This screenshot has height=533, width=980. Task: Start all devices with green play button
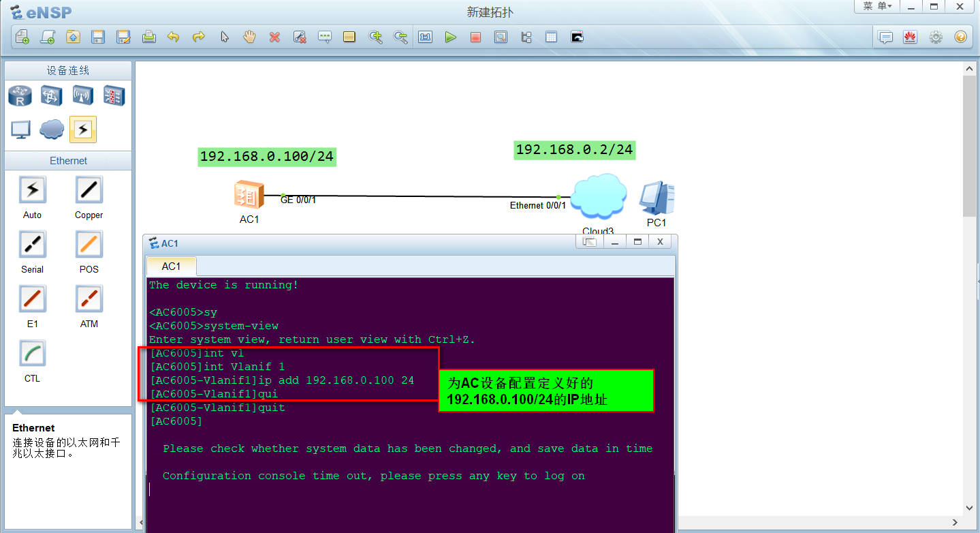click(450, 37)
